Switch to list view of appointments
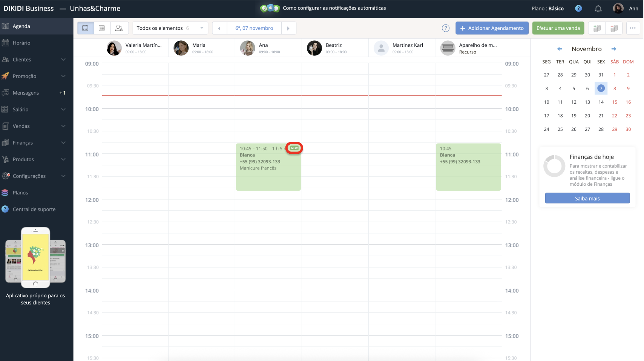This screenshot has height=361, width=644. pos(102,28)
